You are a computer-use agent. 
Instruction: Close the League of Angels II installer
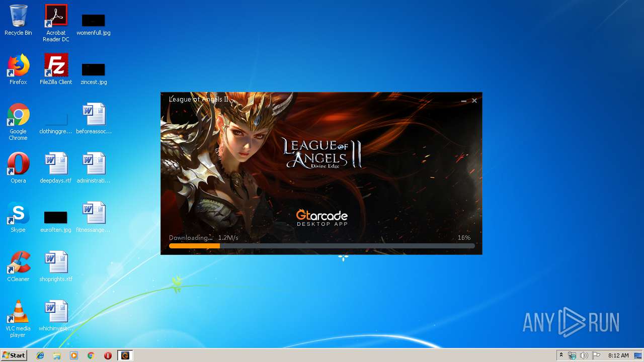pyautogui.click(x=474, y=101)
